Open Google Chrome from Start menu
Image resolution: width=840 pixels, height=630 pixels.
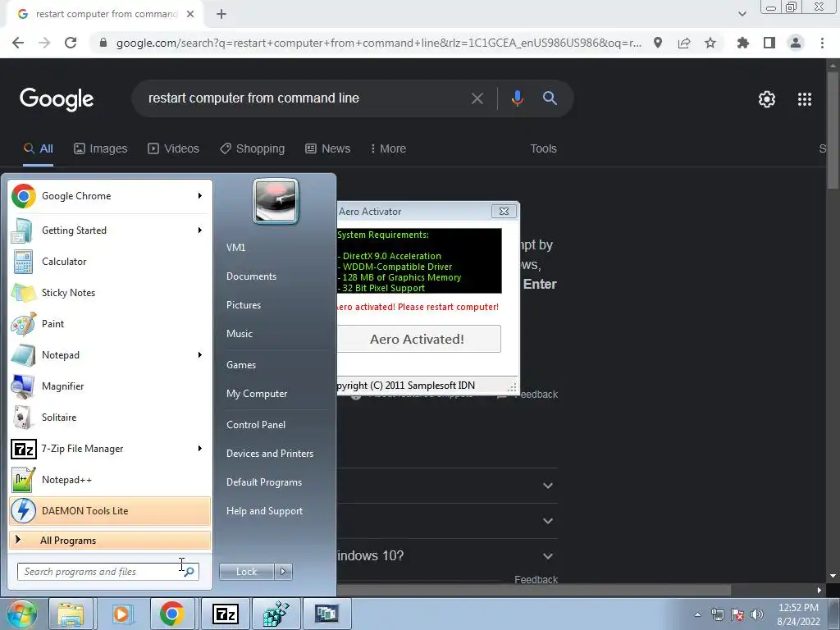[110, 196]
